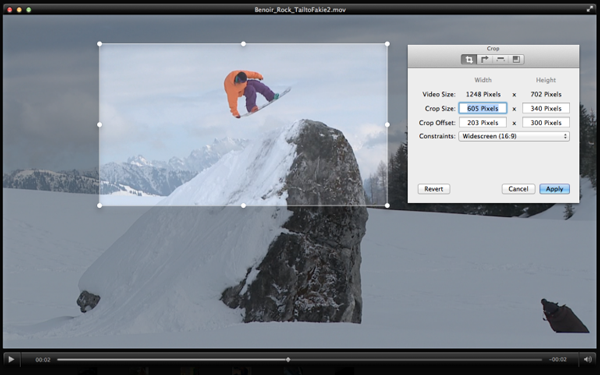This screenshot has height=375, width=600.
Task: Enter full screen with the corner arrows icon
Action: coord(590,9)
